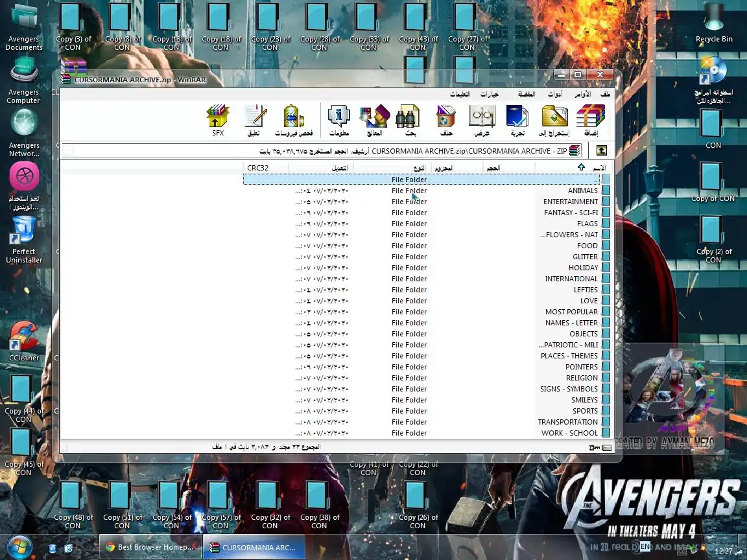The image size is (747, 560).
Task: Click the View (عرض) toolbar icon
Action: (482, 120)
